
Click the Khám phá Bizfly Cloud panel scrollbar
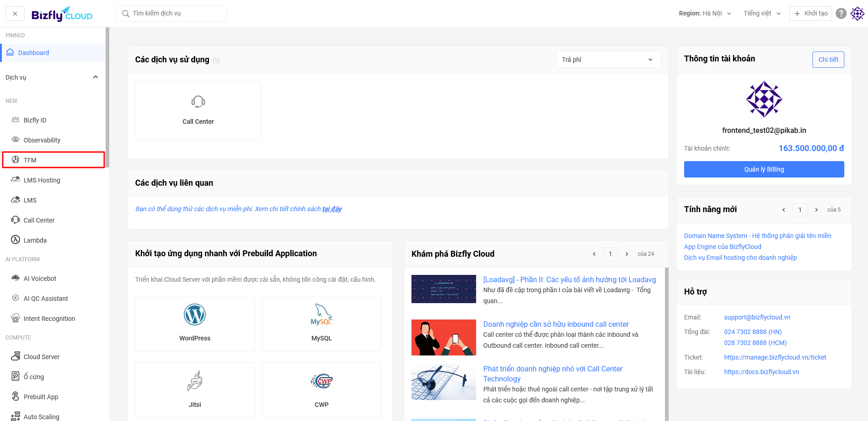[667, 344]
